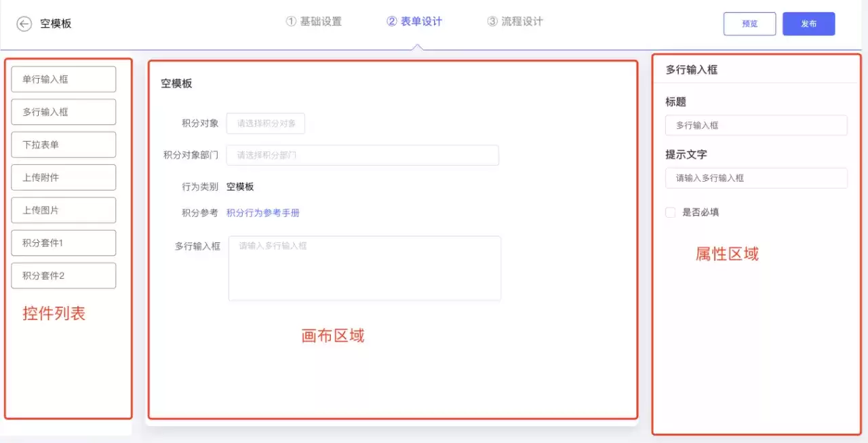Click the back arrow icon beside 空模板
The width and height of the screenshot is (868, 443).
[x=24, y=24]
